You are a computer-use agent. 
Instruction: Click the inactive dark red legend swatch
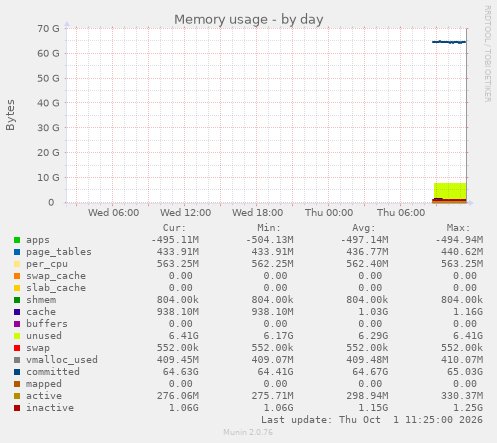17,408
